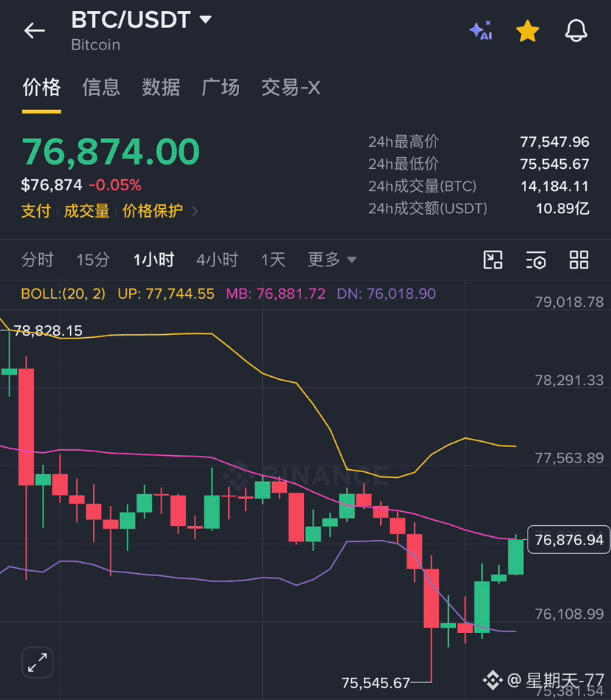Screen dimensions: 611x700
Task: Expand the BTC/USDT pair selector dropdown
Action: [205, 19]
